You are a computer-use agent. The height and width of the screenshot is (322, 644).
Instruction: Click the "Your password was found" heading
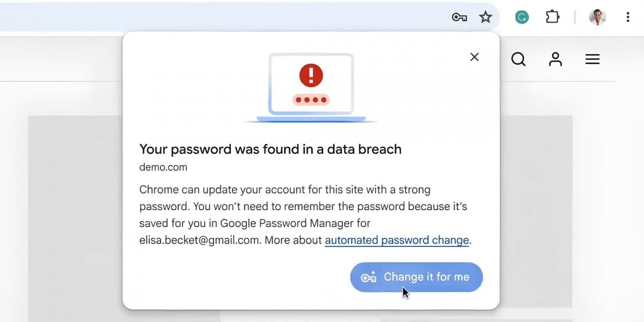(270, 149)
